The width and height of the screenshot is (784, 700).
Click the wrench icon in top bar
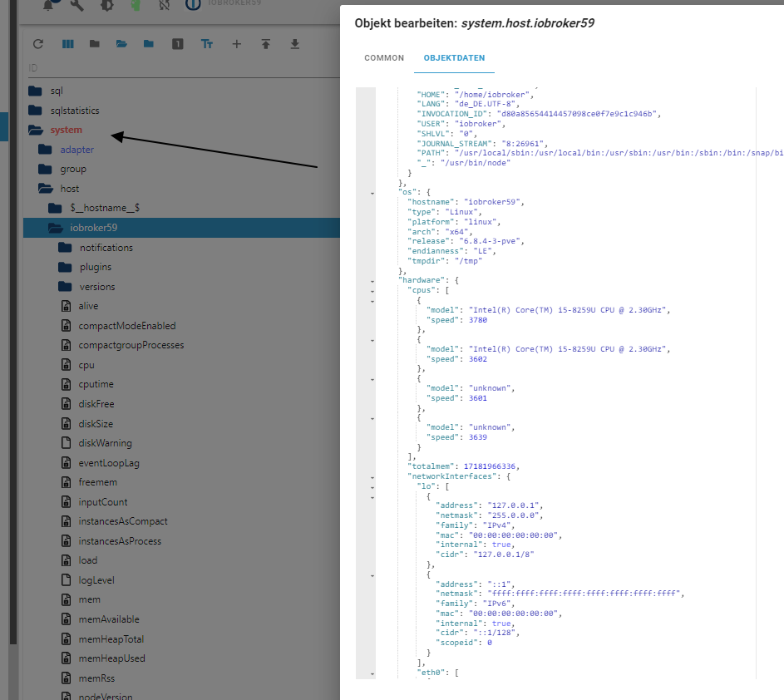pyautogui.click(x=76, y=6)
